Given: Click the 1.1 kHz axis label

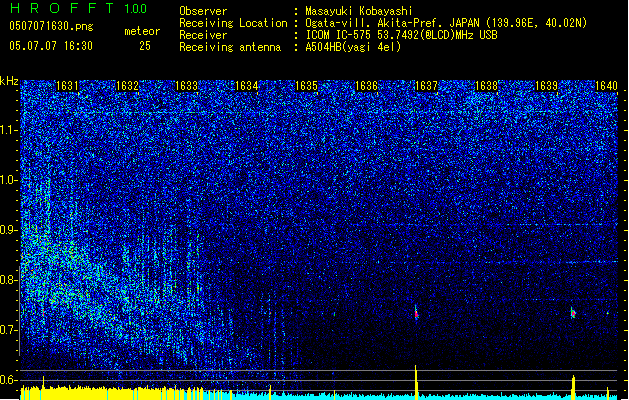Looking at the screenshot, I should [9, 130].
